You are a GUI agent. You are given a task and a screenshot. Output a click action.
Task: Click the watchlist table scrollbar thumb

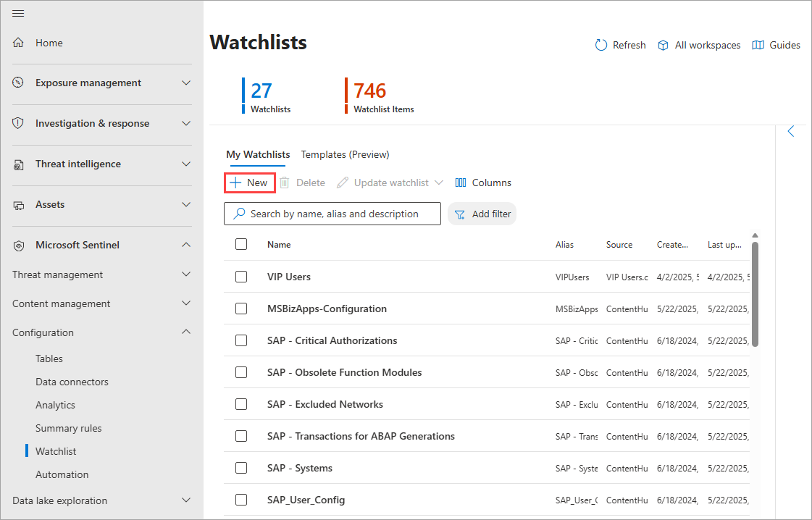tap(755, 294)
